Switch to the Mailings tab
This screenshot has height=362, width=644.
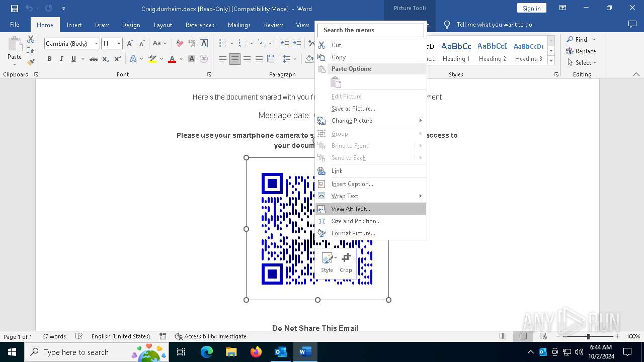(x=239, y=25)
